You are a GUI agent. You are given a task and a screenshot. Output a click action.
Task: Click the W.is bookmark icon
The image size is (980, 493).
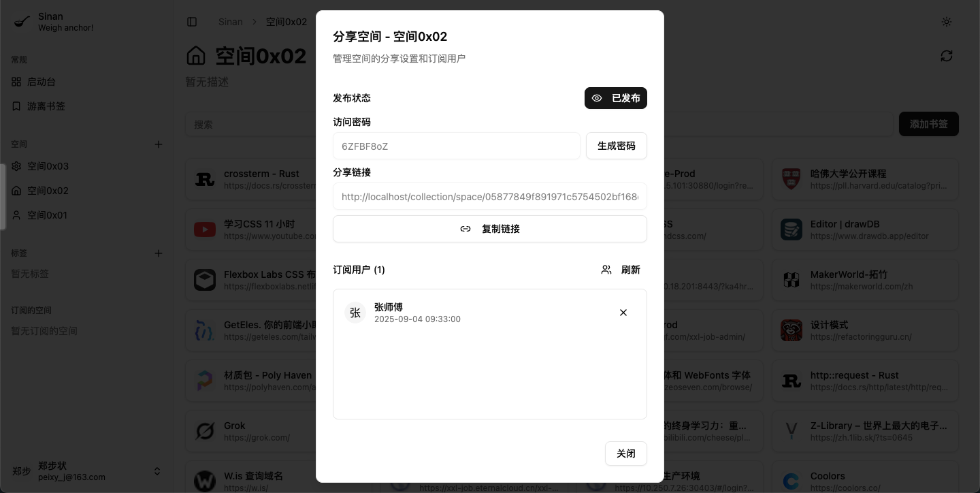205,481
